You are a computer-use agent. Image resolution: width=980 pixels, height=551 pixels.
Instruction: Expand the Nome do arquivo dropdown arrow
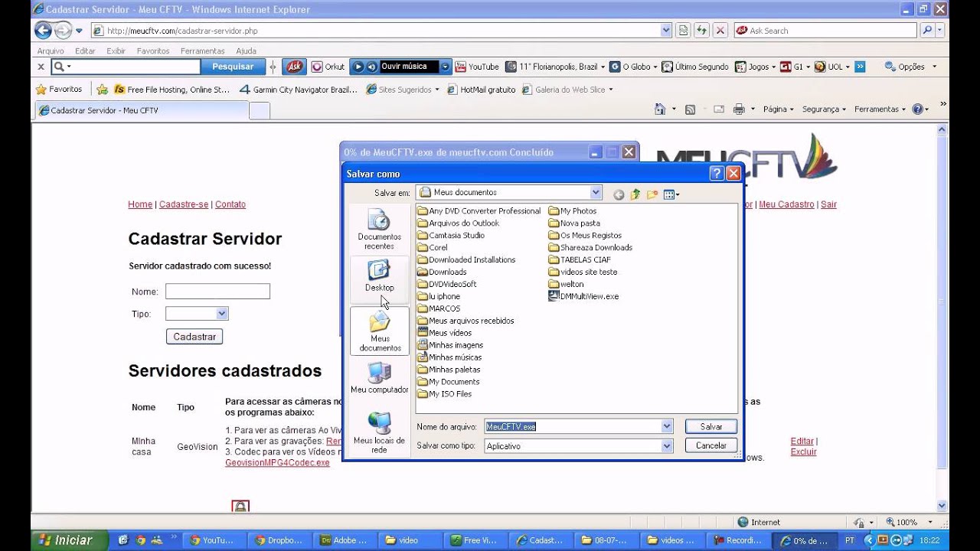pos(667,426)
